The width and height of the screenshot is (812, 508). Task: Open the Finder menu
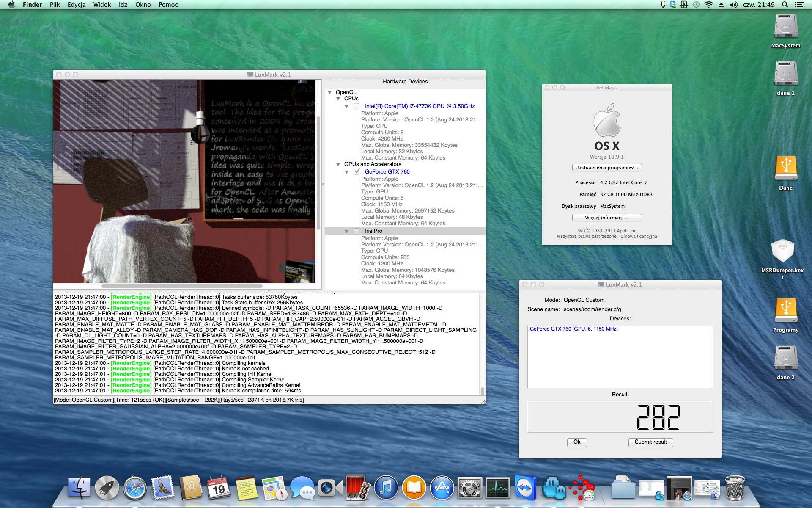(32, 5)
